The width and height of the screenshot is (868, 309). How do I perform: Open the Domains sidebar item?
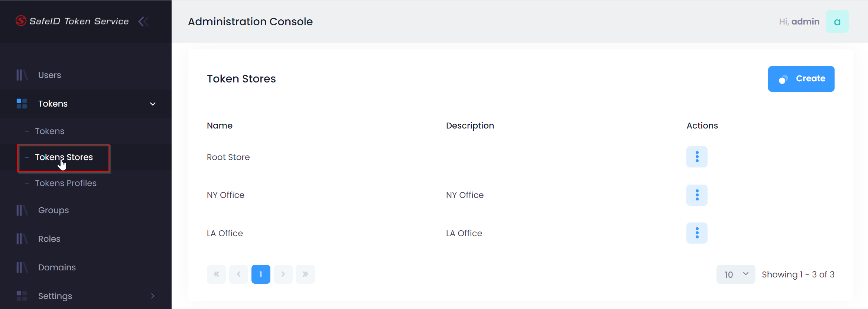(x=57, y=267)
